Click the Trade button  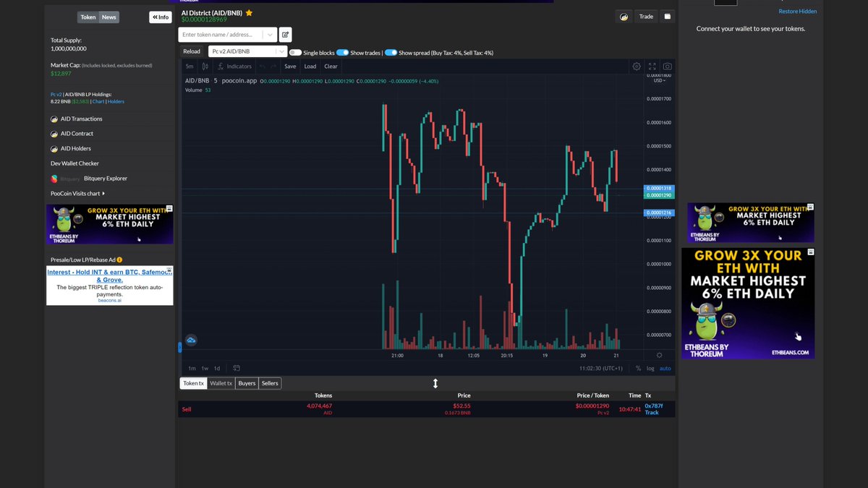coord(646,17)
